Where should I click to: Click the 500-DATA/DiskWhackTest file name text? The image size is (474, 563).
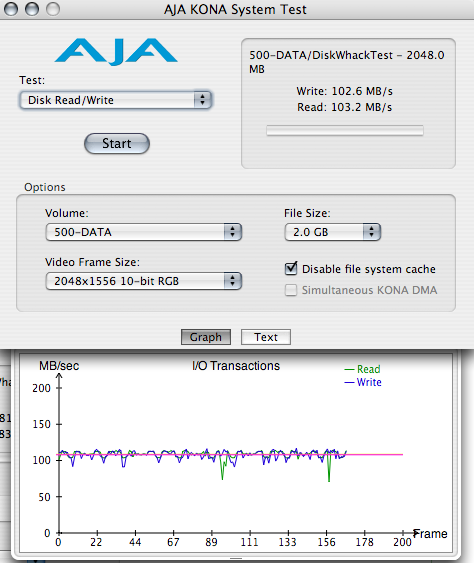click(x=347, y=62)
